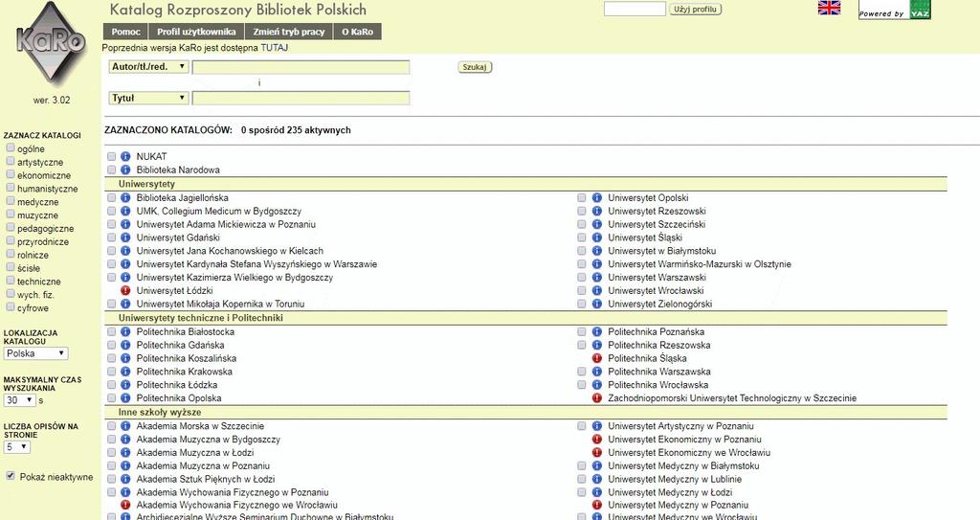Check the 'muzyczne' catalog category
Image resolution: width=980 pixels, height=520 pixels.
click(10, 214)
